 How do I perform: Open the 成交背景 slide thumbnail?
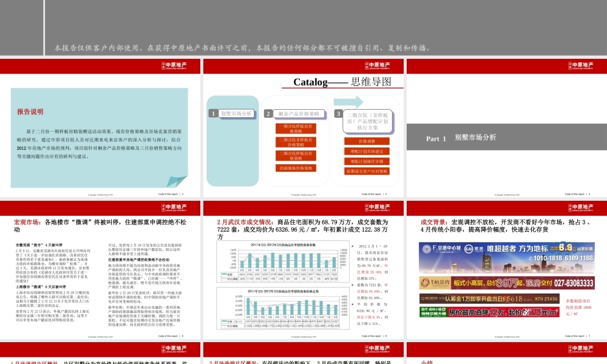[507, 270]
